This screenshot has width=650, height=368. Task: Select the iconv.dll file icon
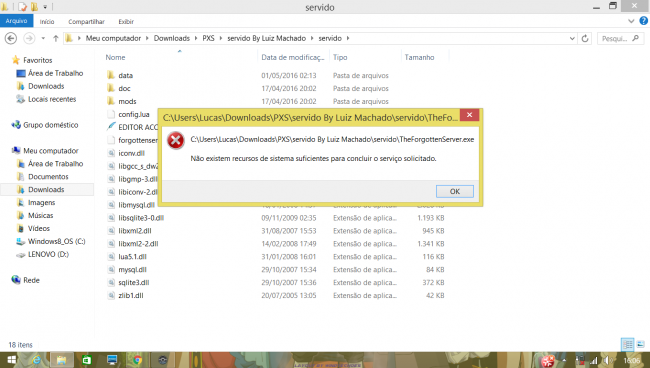(111, 153)
